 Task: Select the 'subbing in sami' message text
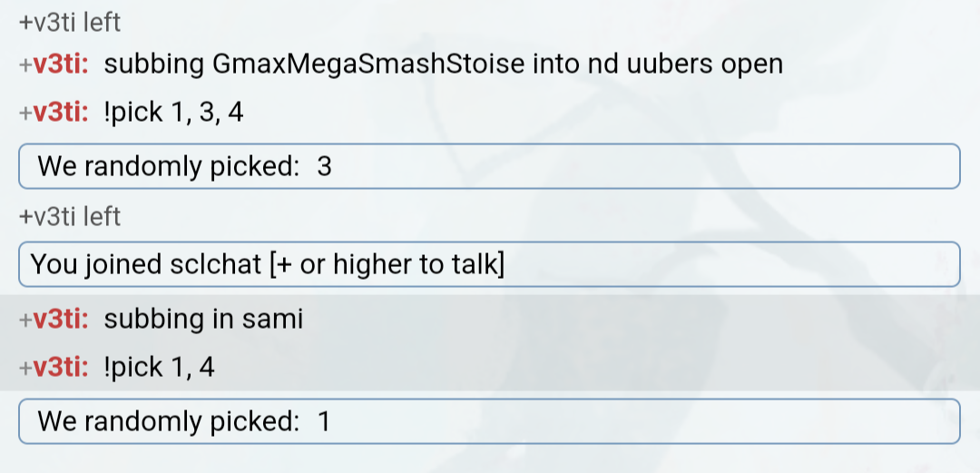pos(203,319)
